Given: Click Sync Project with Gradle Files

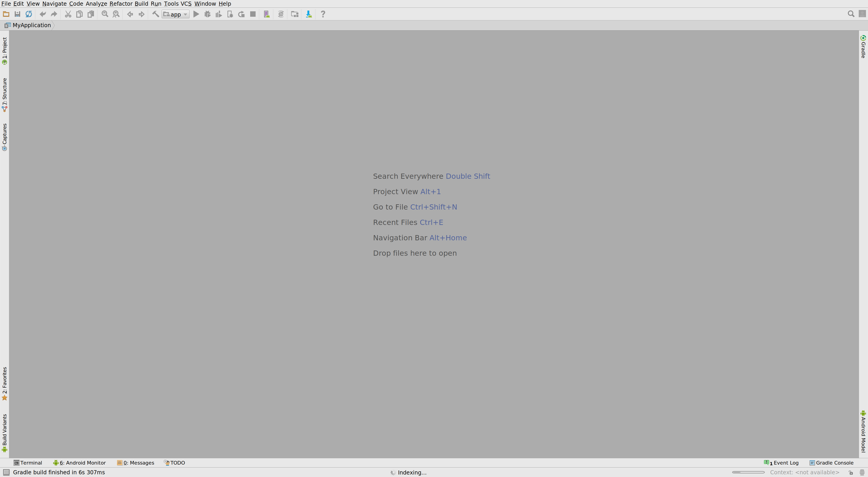Looking at the screenshot, I should coord(281,14).
